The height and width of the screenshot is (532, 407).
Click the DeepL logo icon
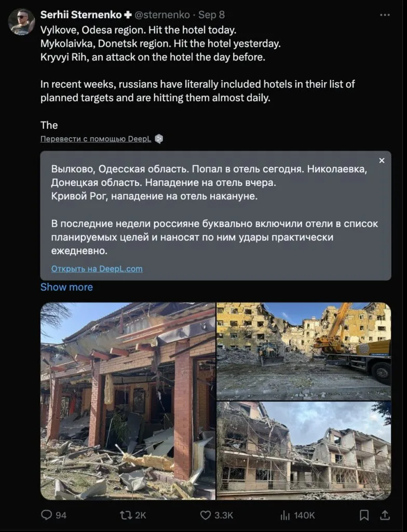pos(159,139)
